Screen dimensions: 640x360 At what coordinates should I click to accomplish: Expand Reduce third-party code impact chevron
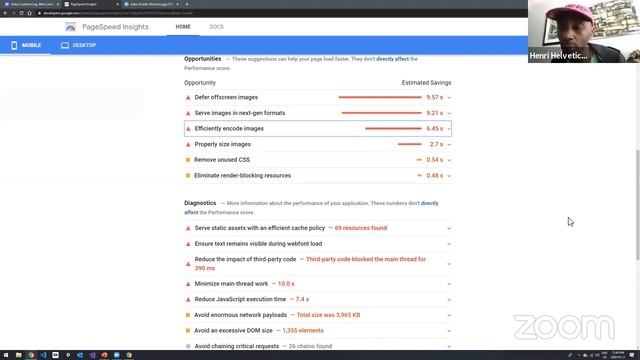[449, 264]
